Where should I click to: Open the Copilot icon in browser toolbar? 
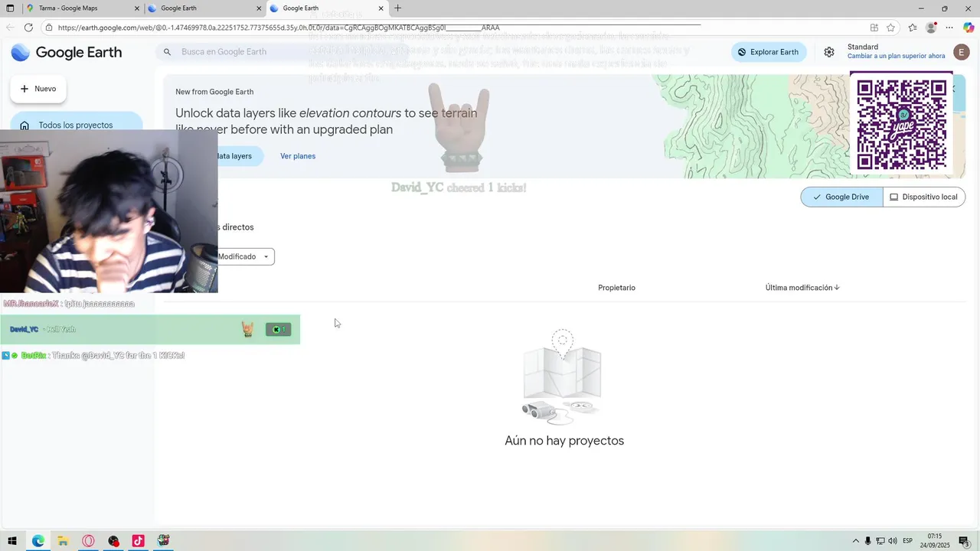[969, 28]
